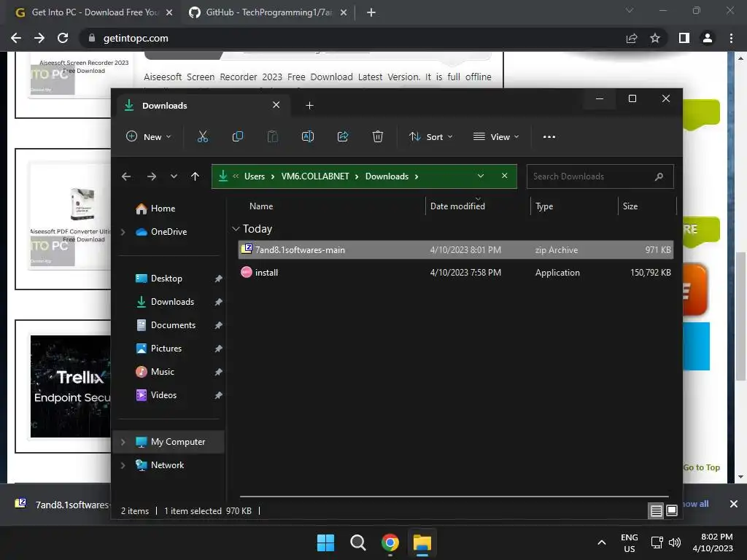Go up one folder level arrow
The height and width of the screenshot is (560, 747).
[195, 176]
